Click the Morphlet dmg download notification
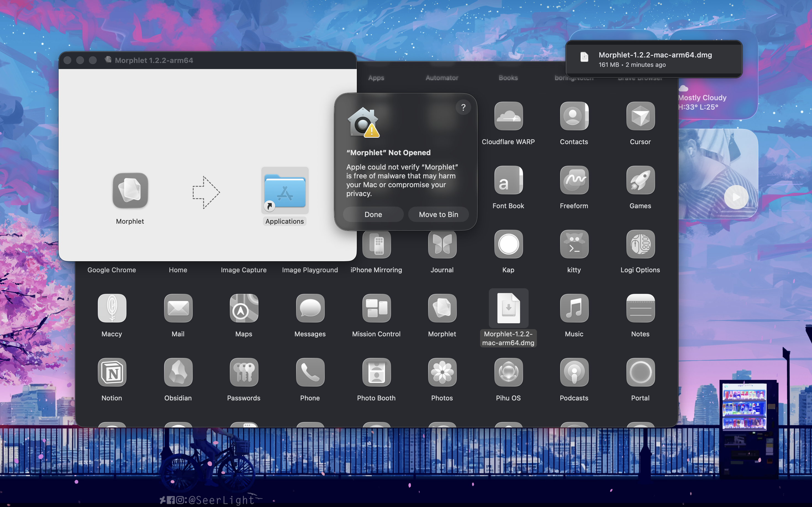 [x=654, y=59]
